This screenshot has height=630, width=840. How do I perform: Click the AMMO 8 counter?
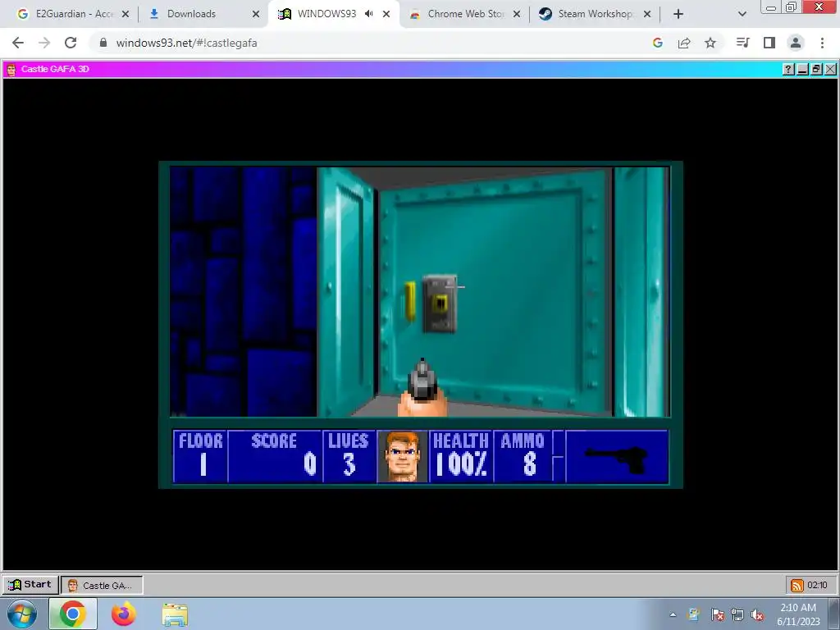(523, 456)
